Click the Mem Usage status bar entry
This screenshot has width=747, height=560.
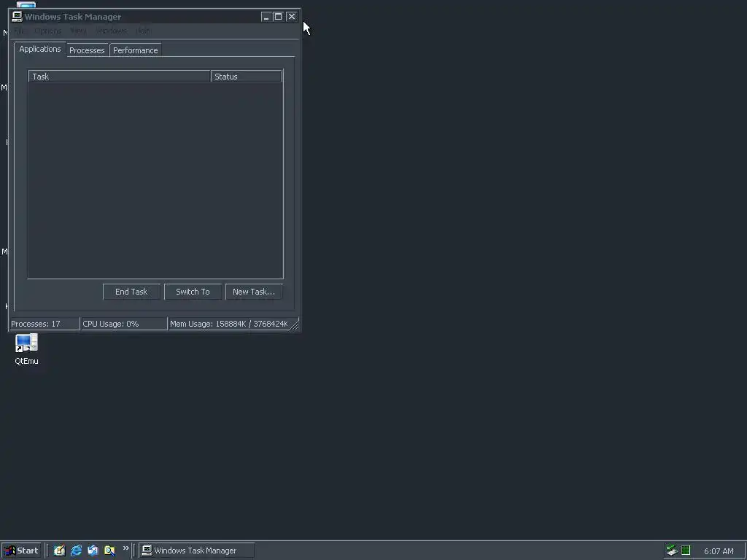pyautogui.click(x=230, y=324)
